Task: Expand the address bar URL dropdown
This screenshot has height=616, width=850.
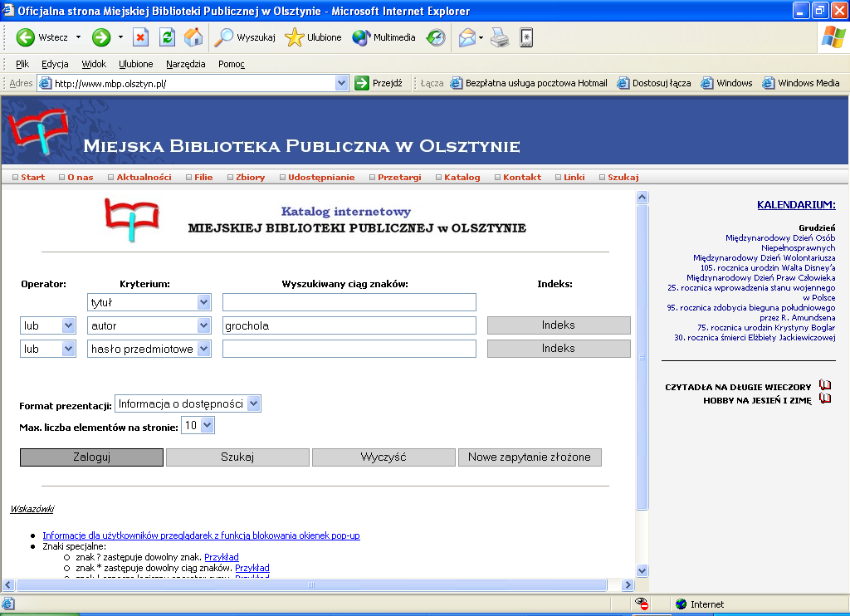Action: click(x=341, y=84)
